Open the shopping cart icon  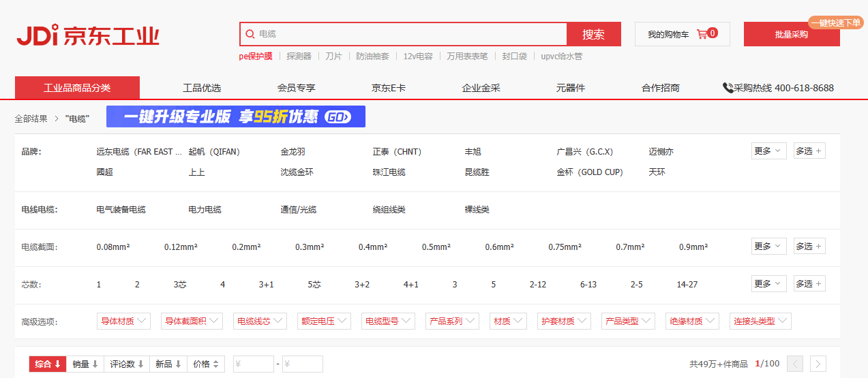click(702, 34)
